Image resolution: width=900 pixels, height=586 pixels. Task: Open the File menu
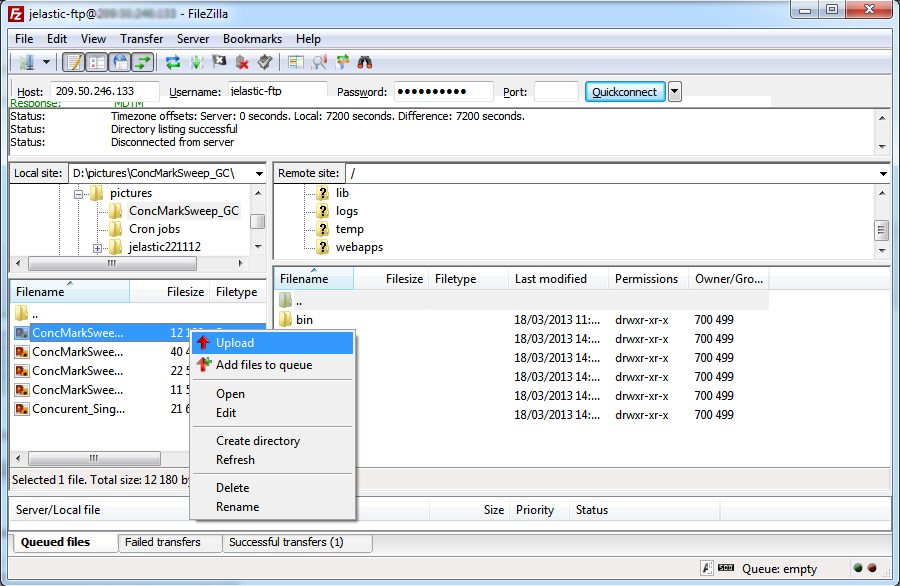(24, 39)
